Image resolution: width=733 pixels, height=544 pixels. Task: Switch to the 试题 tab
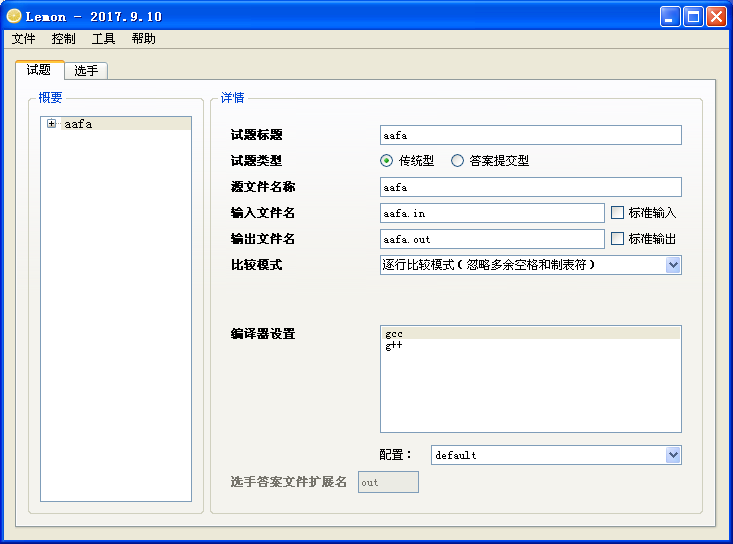(39, 70)
